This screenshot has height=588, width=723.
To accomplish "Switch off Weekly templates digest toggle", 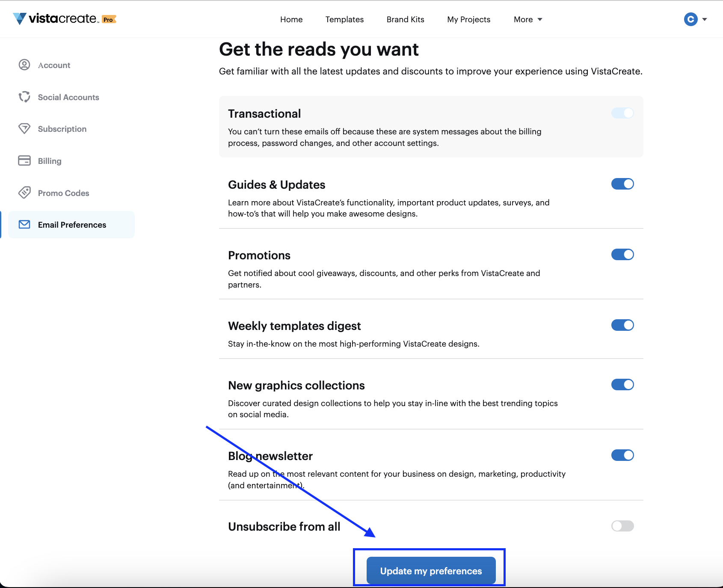I will (x=622, y=325).
